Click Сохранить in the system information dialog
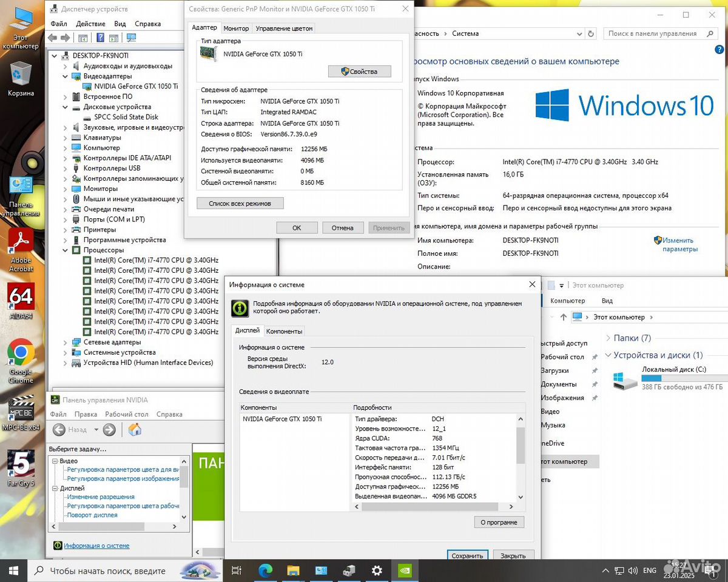Image resolution: width=728 pixels, height=582 pixels. pyautogui.click(x=468, y=555)
